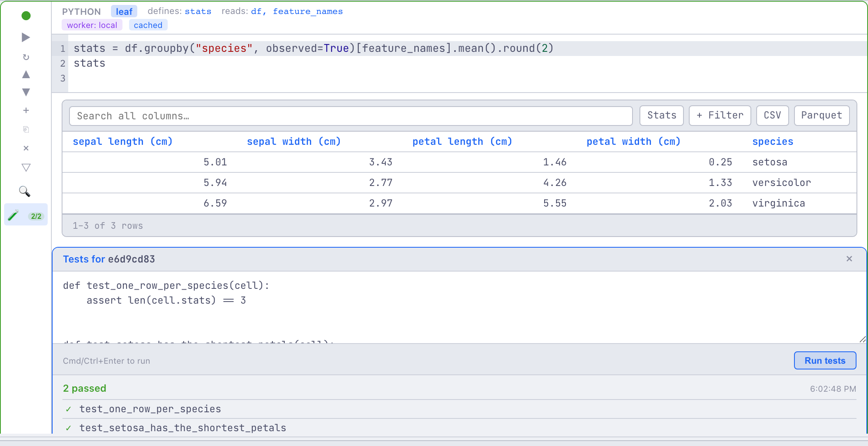
Task: Open the Stats view for the table
Action: [x=661, y=115]
